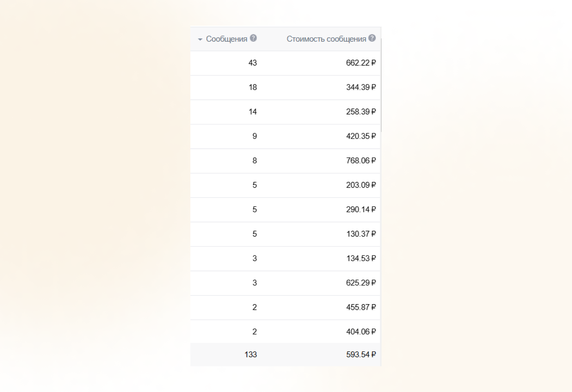
Task: Click the total 133 messages cell
Action: [250, 355]
